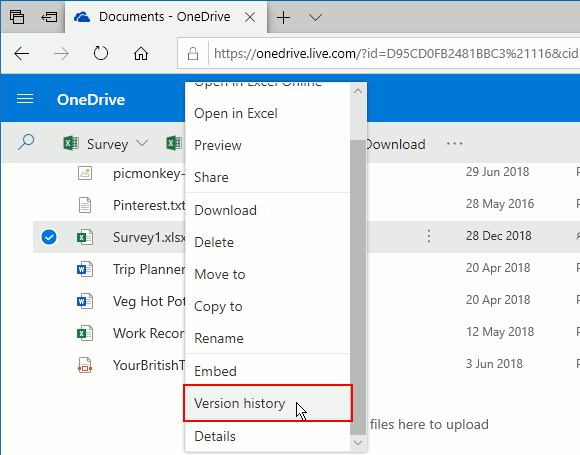This screenshot has width=580, height=455.
Task: Open Survey1.xlsx row vertical ellipsis
Action: (429, 236)
